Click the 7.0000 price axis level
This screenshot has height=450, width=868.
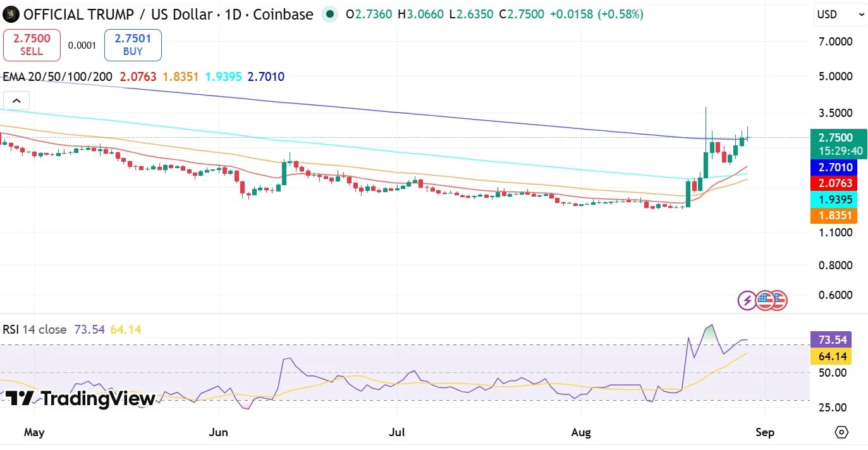836,42
